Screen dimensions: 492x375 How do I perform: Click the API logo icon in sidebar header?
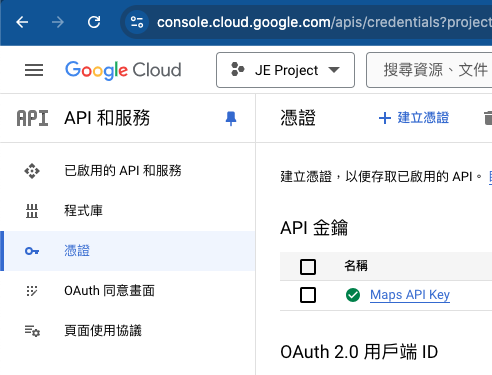click(32, 118)
